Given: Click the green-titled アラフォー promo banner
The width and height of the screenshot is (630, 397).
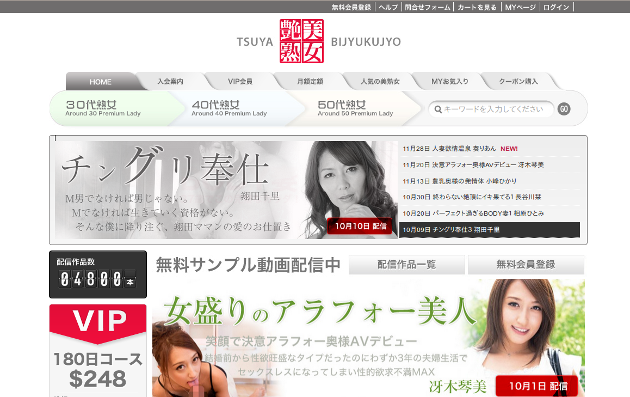Looking at the screenshot, I should coord(368,338).
